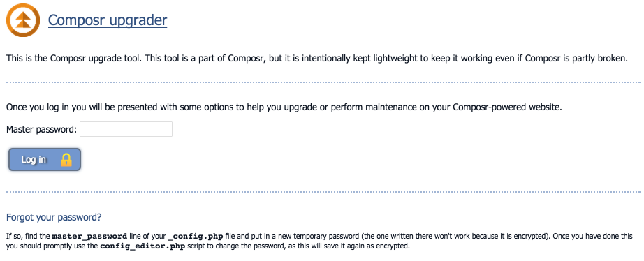Click the word "encrypted" ending the recovery text

click(x=393, y=246)
